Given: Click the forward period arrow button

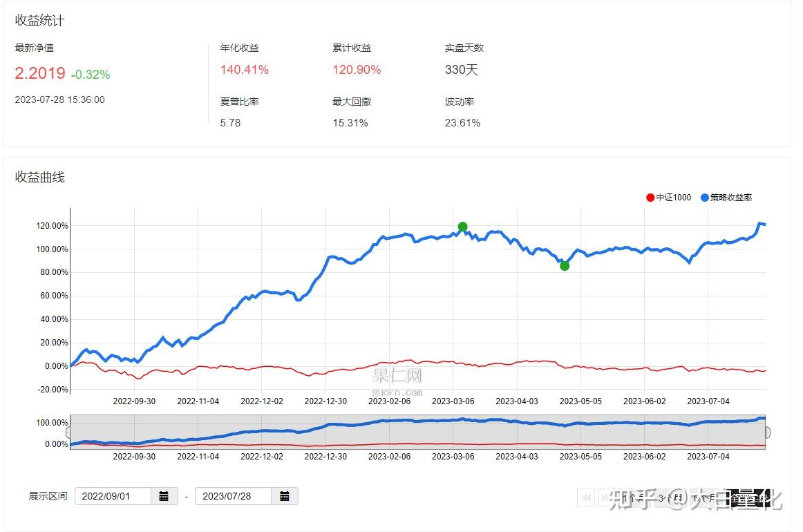Looking at the screenshot, I should 606,497.
